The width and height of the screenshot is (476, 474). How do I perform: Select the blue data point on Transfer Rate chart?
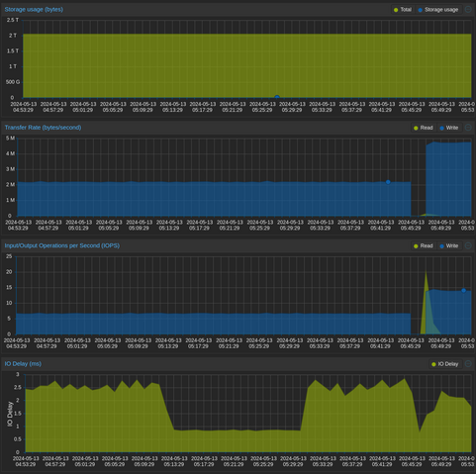click(388, 182)
